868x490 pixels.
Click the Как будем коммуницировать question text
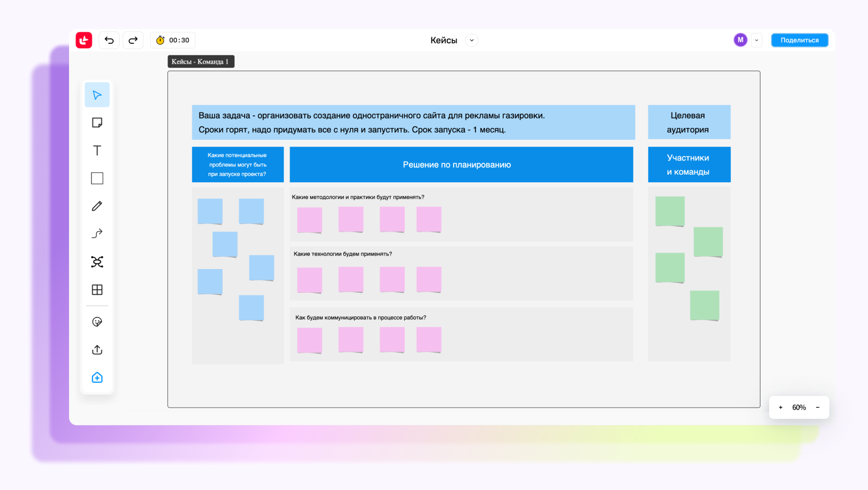click(x=361, y=318)
